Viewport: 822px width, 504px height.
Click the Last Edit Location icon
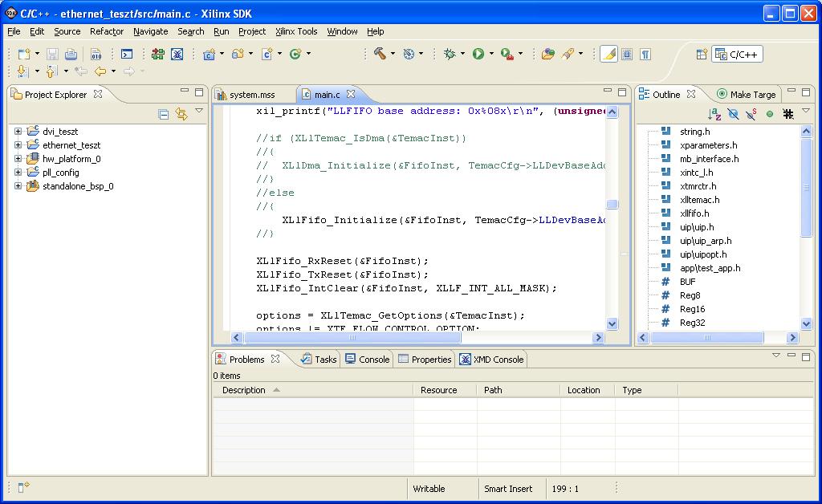coord(81,71)
